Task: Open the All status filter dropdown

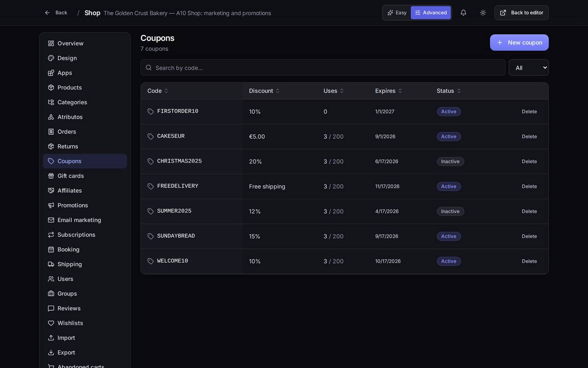Action: click(x=529, y=68)
